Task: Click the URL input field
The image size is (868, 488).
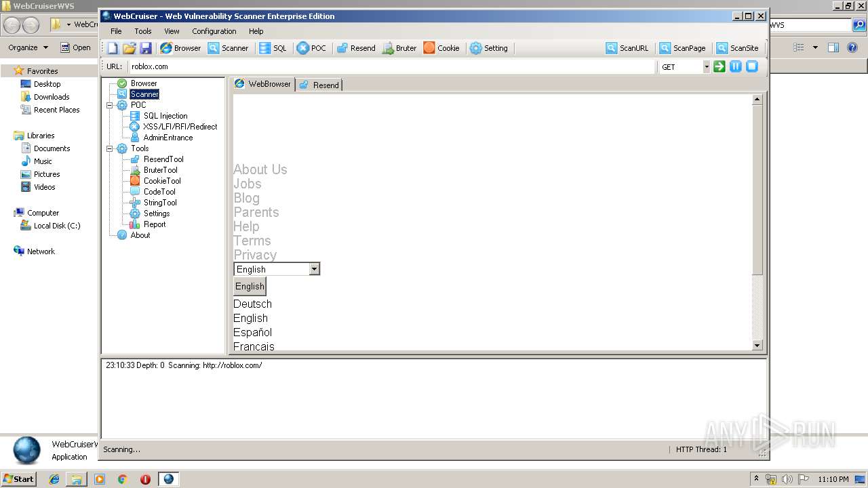Action: click(x=391, y=66)
